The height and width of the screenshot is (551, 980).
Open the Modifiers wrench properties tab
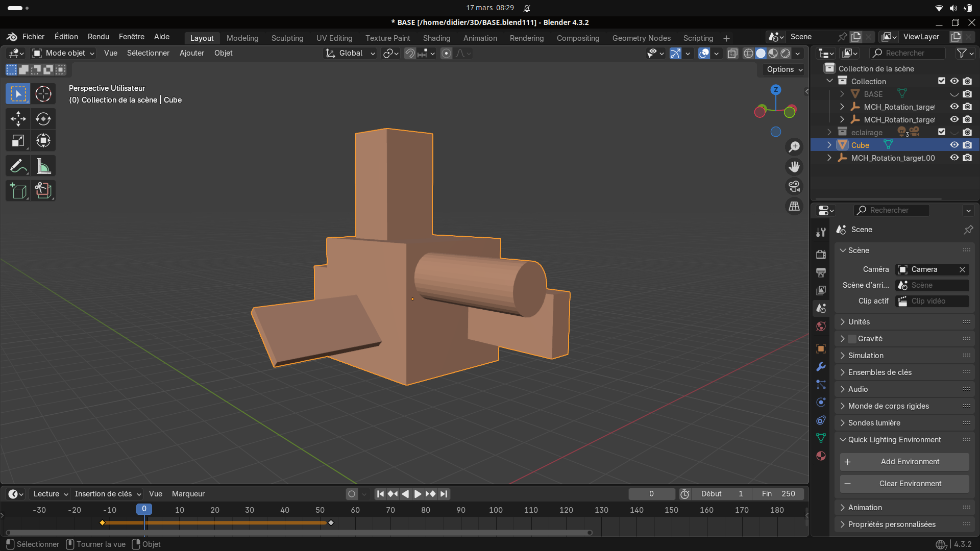pyautogui.click(x=821, y=367)
